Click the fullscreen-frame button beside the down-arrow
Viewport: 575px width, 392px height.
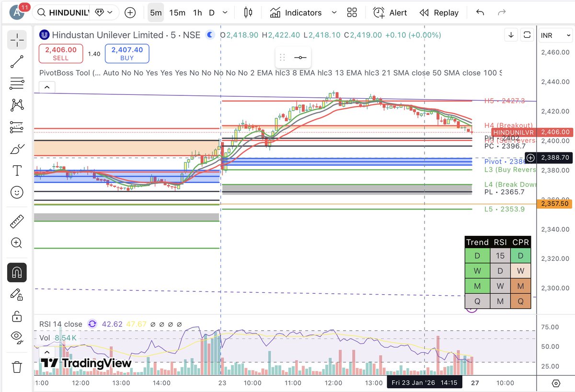coord(527,35)
